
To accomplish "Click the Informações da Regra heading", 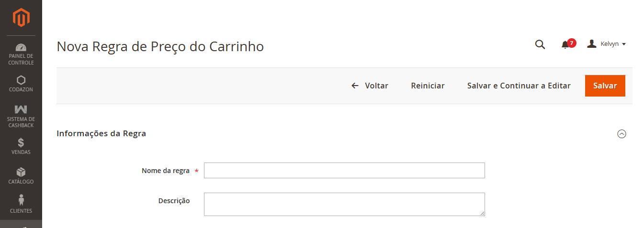I will click(101, 133).
